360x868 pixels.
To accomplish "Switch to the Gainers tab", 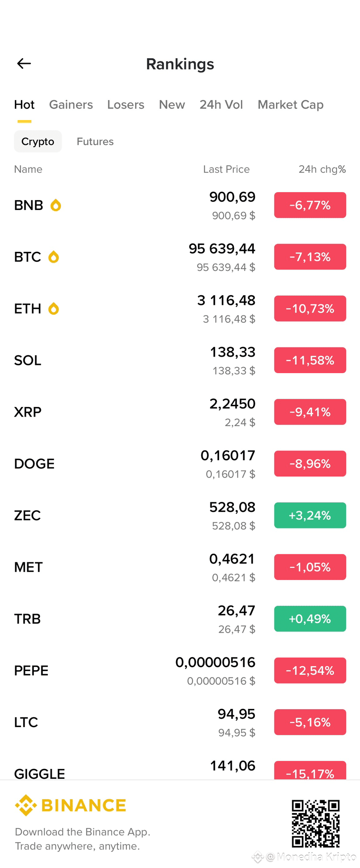I will tap(71, 105).
